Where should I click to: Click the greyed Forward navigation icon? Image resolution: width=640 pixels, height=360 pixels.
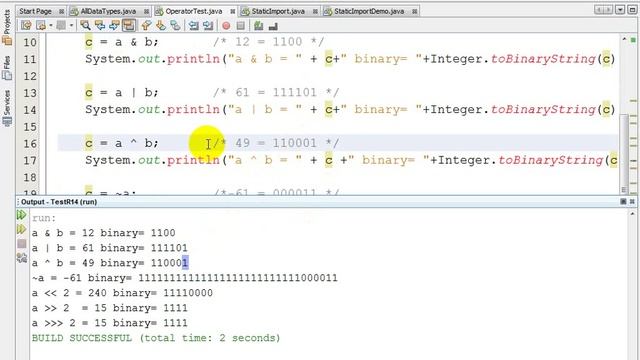pyautogui.click(x=61, y=26)
